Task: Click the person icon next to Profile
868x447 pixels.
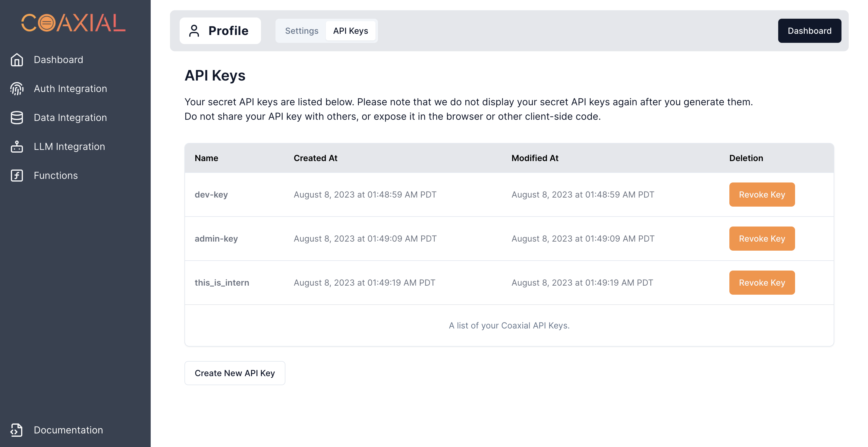Action: (x=194, y=31)
